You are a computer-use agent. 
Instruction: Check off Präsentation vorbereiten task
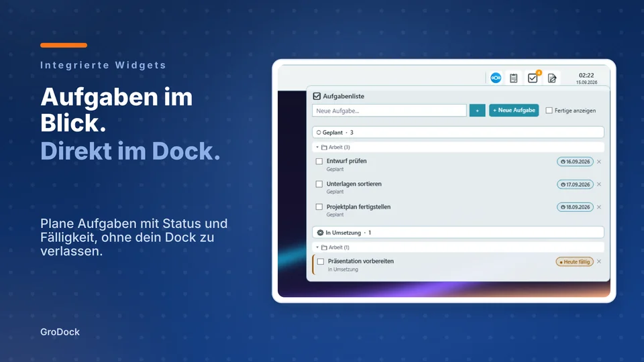[321, 261]
